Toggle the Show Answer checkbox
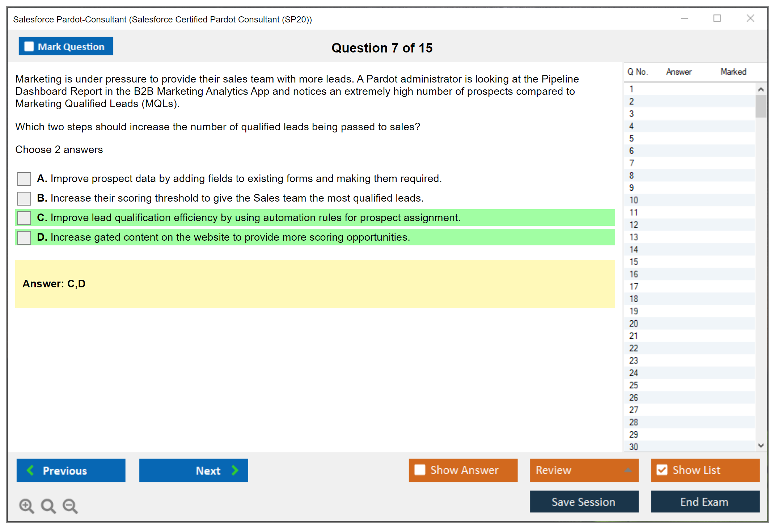The width and height of the screenshot is (778, 532). pos(420,470)
